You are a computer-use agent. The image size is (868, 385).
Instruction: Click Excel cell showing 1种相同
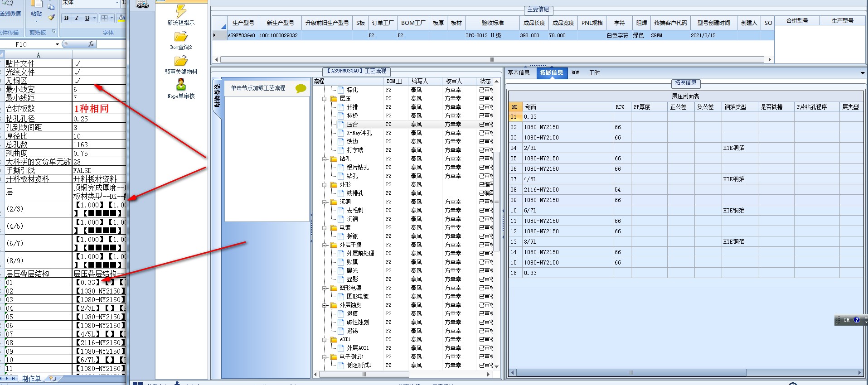99,108
